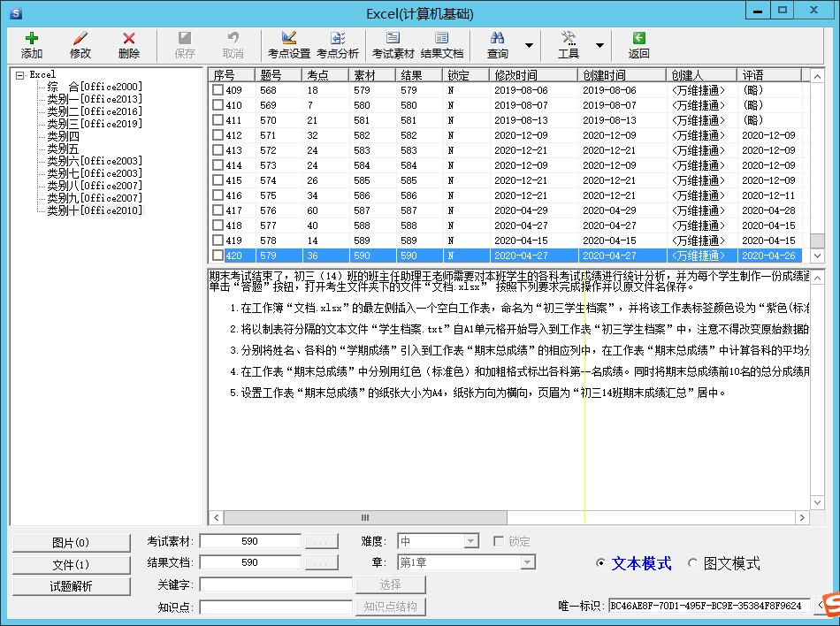Click the question text scroll-right arrow
This screenshot has width=840, height=626.
(x=802, y=517)
